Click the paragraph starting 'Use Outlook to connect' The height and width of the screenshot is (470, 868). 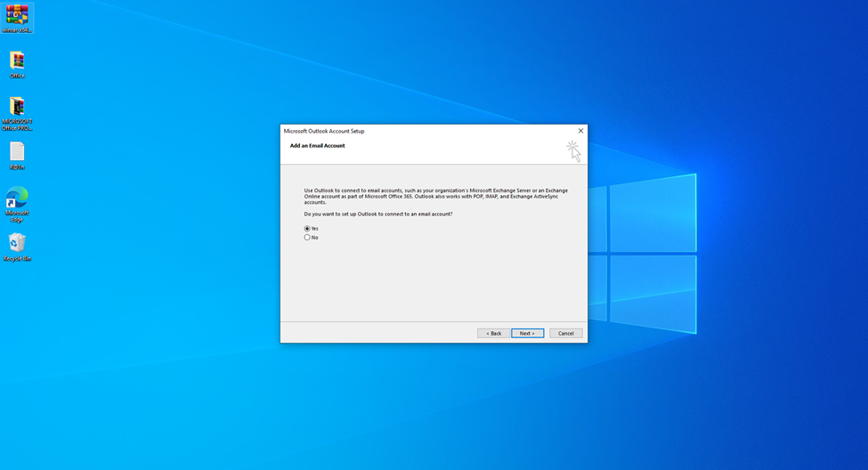435,196
